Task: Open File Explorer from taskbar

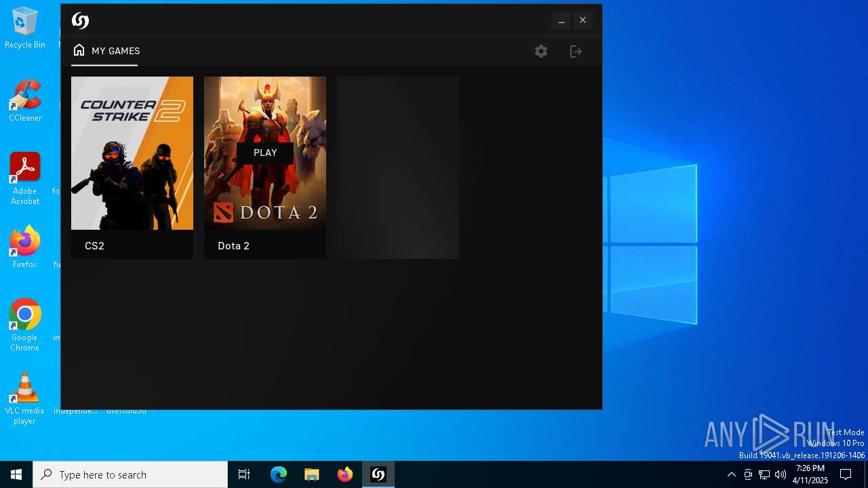Action: coord(312,474)
